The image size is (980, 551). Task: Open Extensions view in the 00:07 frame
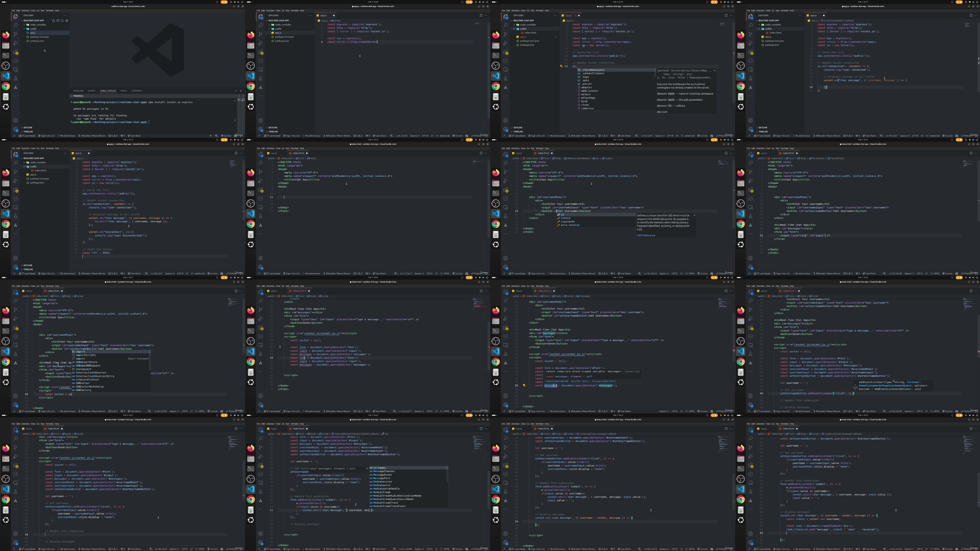pyautogui.click(x=16, y=52)
